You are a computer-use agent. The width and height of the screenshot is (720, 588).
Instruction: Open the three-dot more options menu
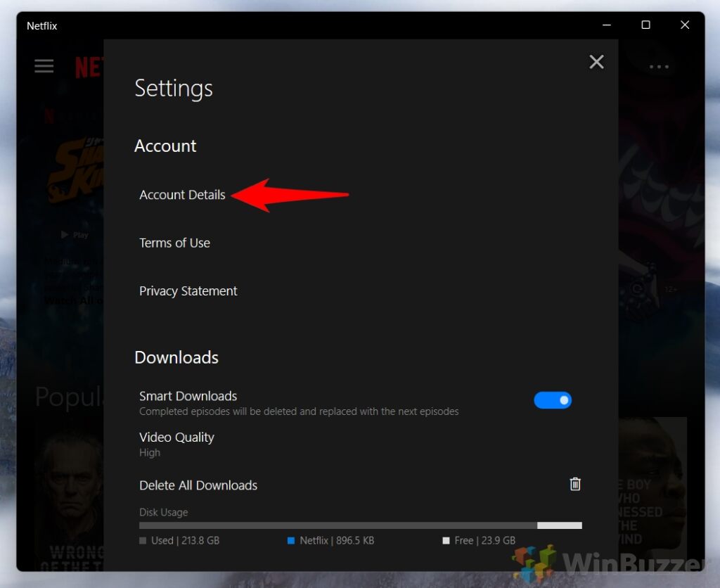click(659, 66)
